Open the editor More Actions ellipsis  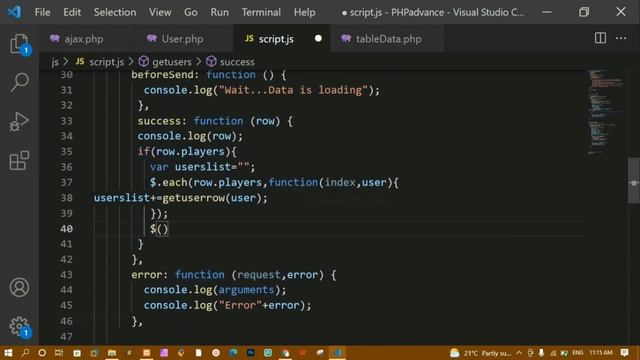tap(621, 38)
